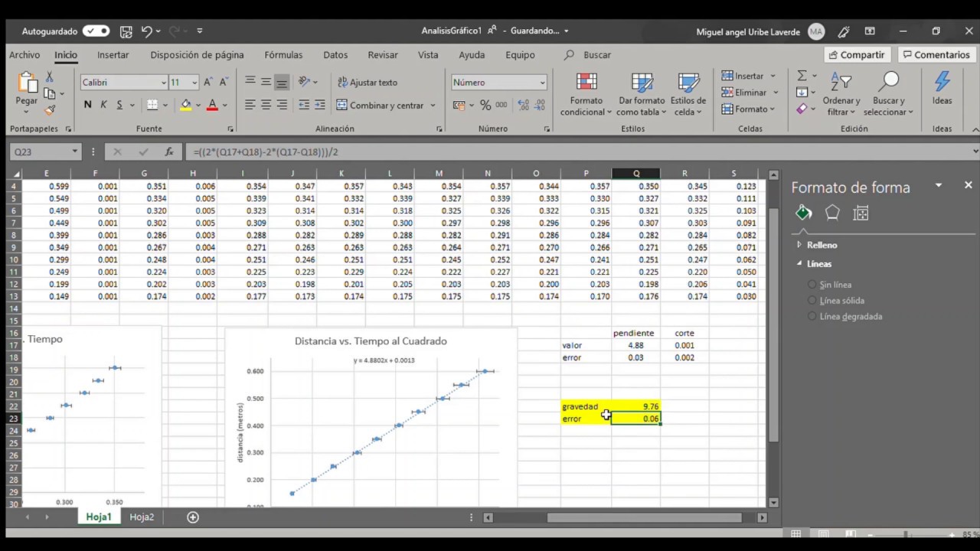Apply percent style format
This screenshot has height=551, width=980.
(485, 105)
